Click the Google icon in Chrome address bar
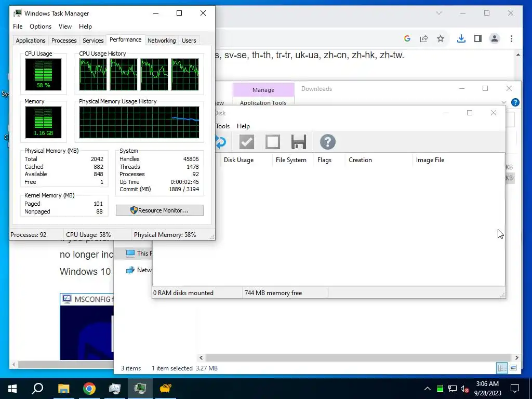This screenshot has width=532, height=399. point(407,38)
